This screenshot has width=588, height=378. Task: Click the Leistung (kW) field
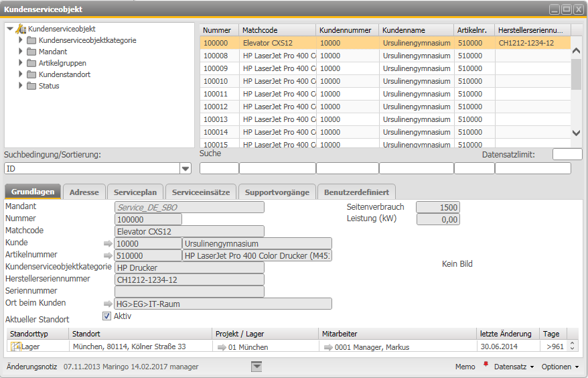(438, 219)
